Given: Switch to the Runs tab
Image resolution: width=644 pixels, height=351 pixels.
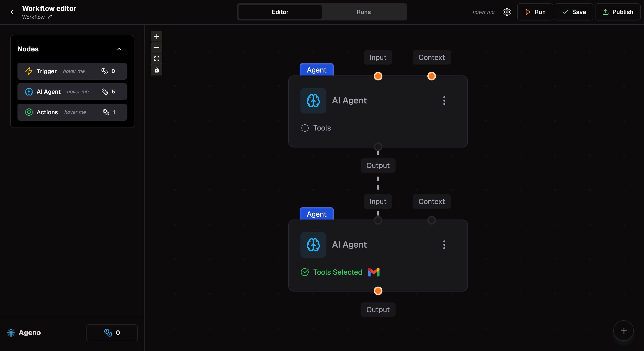Looking at the screenshot, I should 364,12.
